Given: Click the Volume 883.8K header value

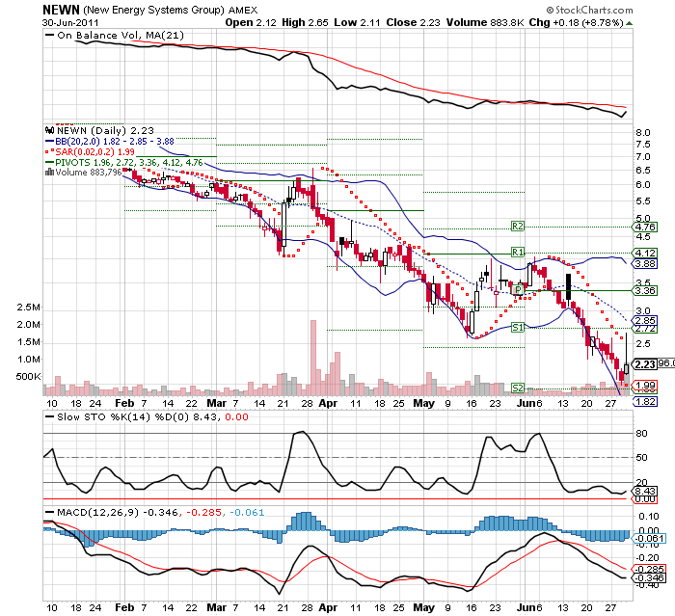Looking at the screenshot, I should (x=485, y=23).
